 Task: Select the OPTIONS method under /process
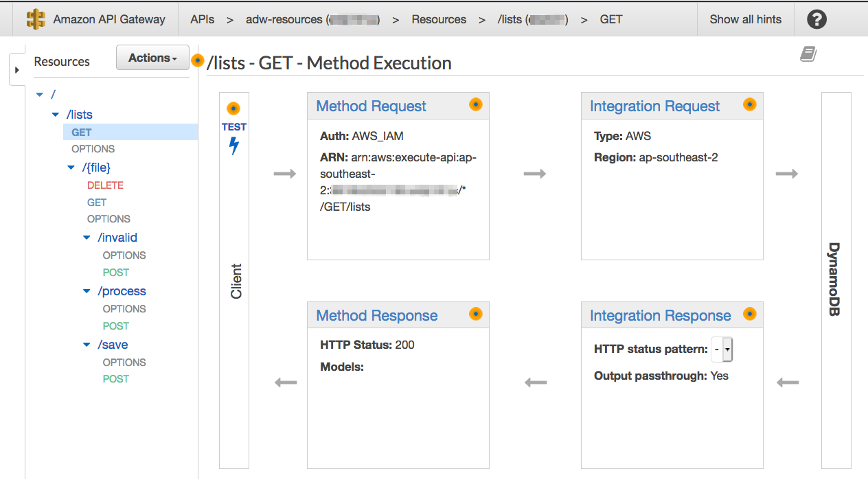pos(124,309)
